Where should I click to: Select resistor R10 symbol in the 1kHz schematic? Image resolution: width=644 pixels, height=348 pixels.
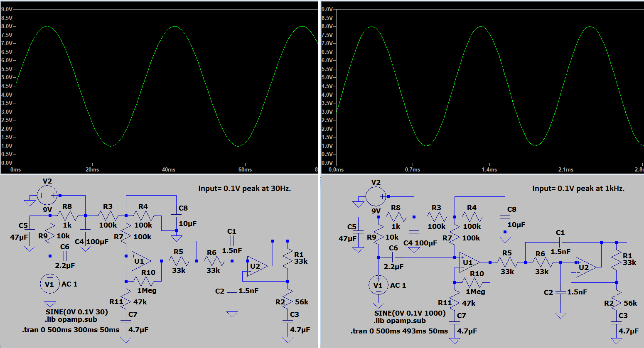coord(472,282)
